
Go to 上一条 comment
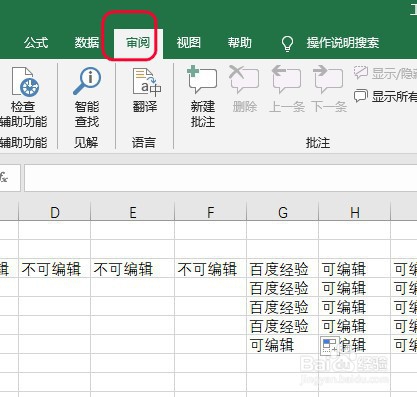coord(287,89)
